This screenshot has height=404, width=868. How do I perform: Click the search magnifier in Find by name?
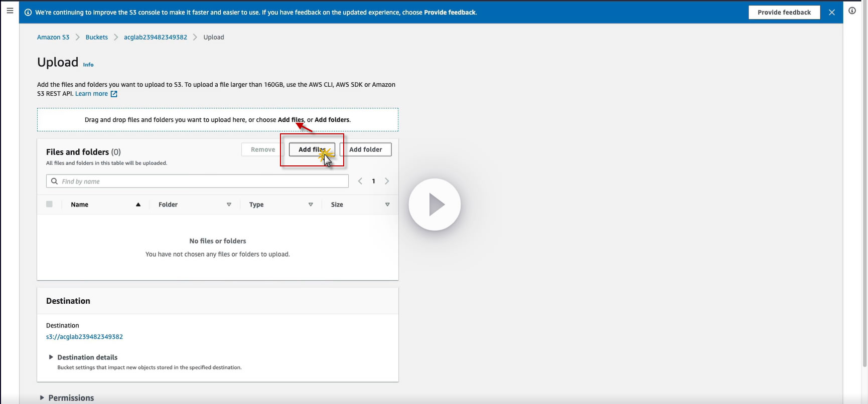point(54,181)
